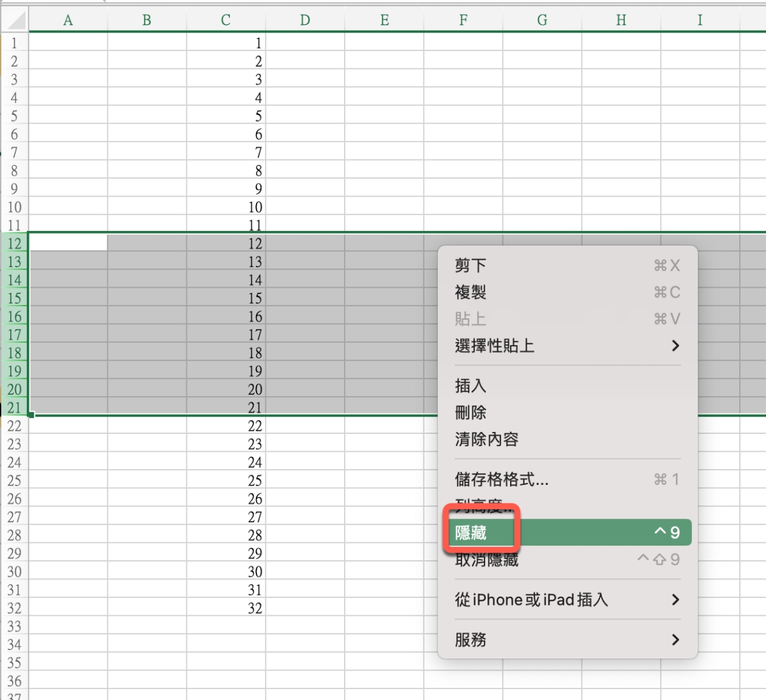Viewport: 766px width, 700px height.
Task: Click the select-all corner triangle
Action: pos(15,20)
